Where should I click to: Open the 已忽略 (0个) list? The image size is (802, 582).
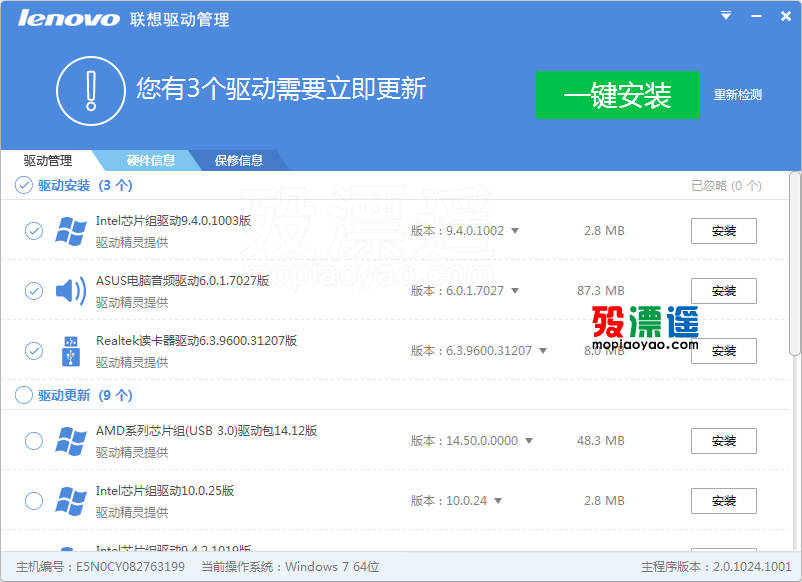726,185
